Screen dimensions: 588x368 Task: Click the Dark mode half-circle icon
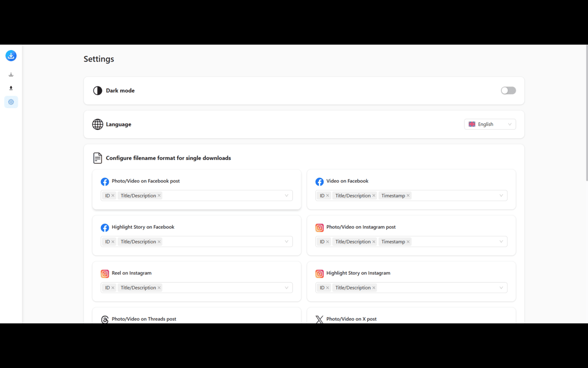pos(97,91)
